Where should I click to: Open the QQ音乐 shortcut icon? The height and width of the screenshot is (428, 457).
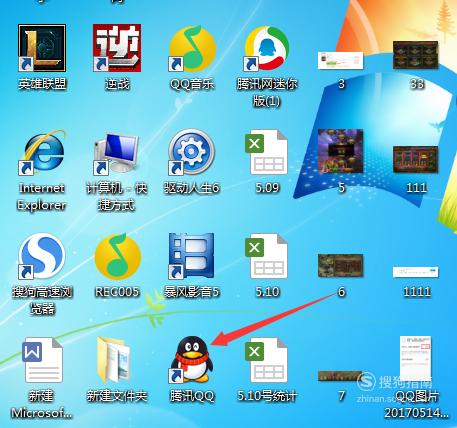tap(192, 49)
